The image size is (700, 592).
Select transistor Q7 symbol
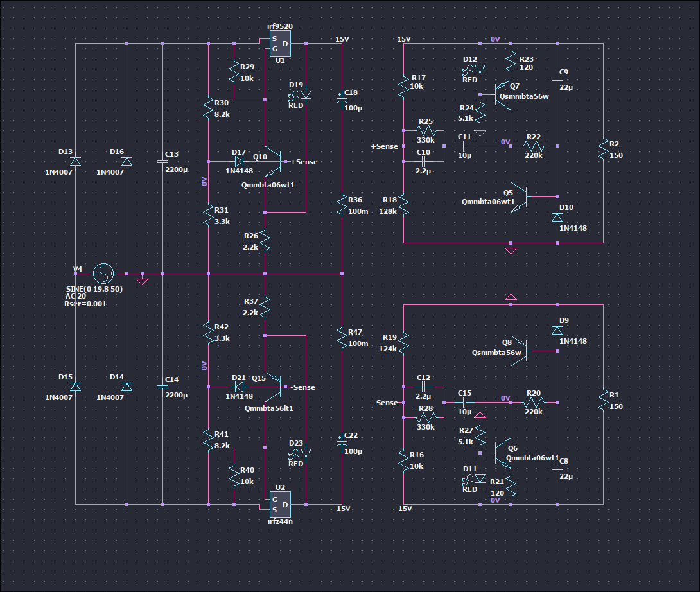[x=503, y=95]
